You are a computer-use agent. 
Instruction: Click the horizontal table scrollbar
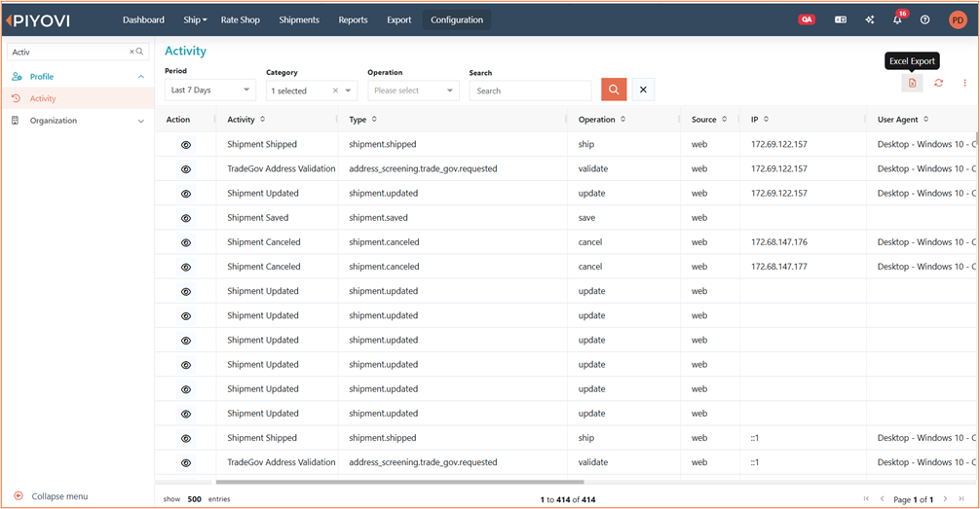tap(400, 482)
